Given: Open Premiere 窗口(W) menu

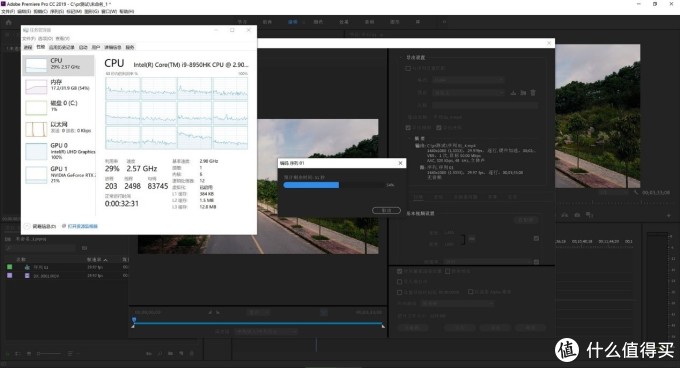Looking at the screenshot, I should [109, 11].
